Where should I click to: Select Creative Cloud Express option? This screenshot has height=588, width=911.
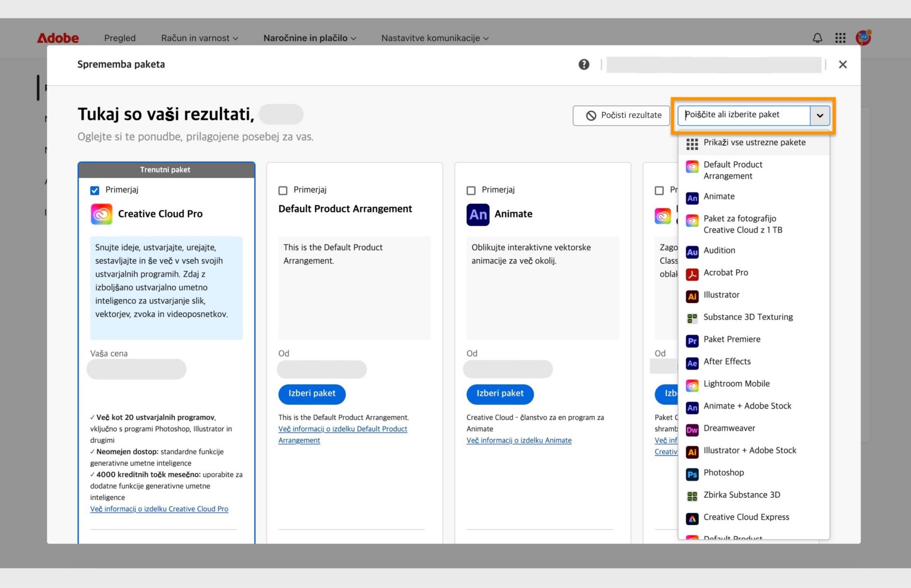746,517
